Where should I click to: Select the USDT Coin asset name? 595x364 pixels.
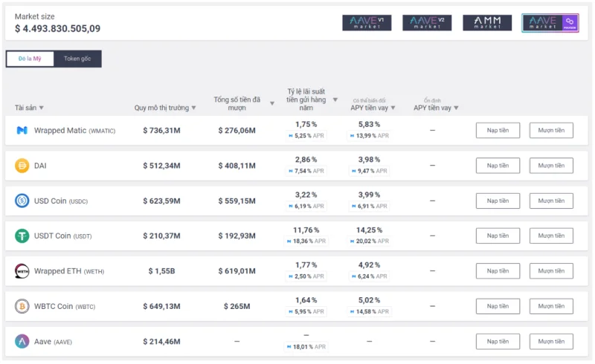coord(63,235)
